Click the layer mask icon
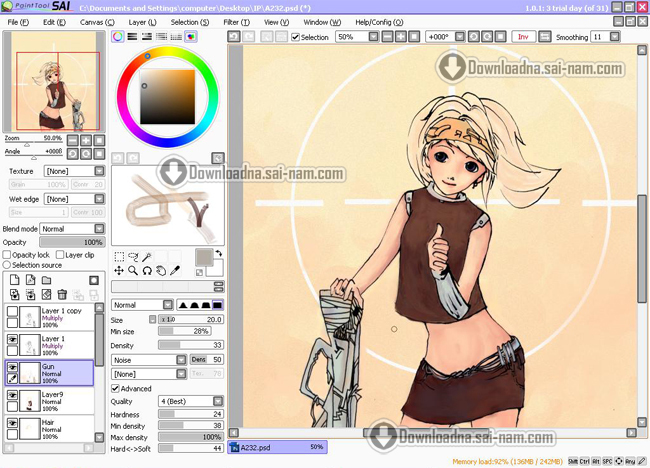 pos(94,280)
